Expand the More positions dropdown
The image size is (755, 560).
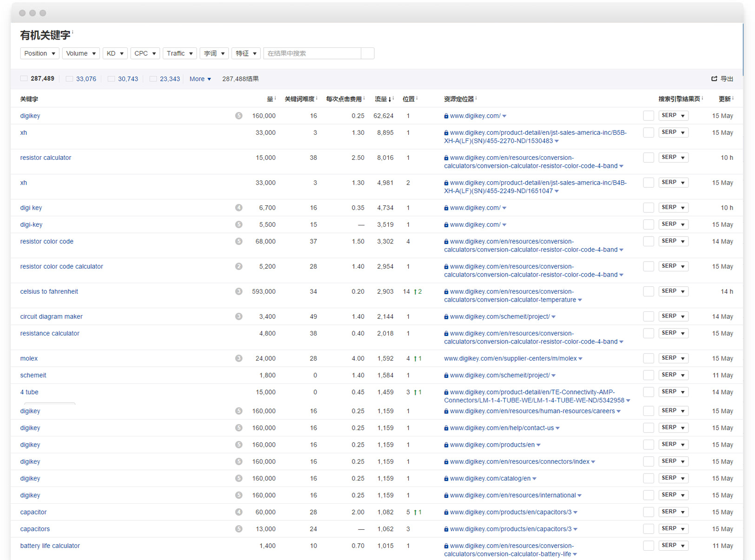pos(200,79)
